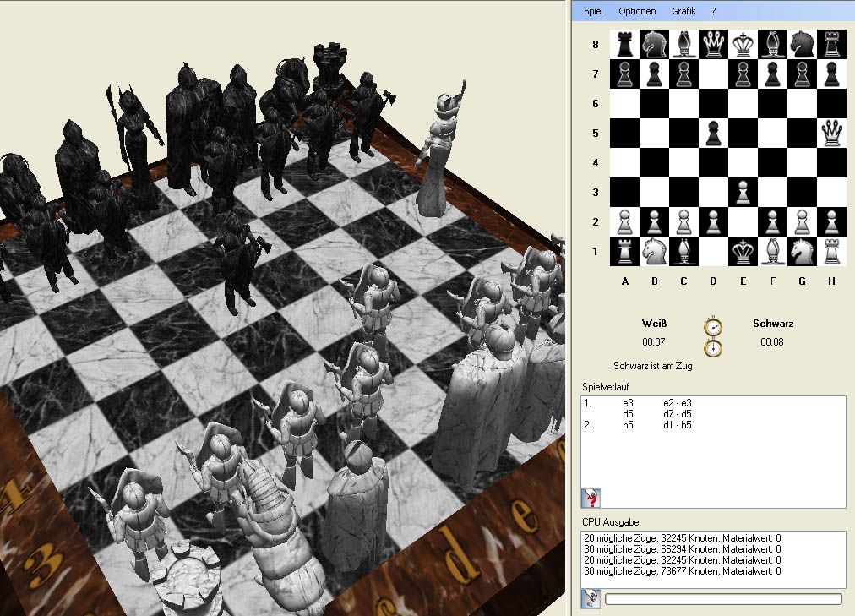
Task: Open the ? help menu
Action: (x=714, y=11)
